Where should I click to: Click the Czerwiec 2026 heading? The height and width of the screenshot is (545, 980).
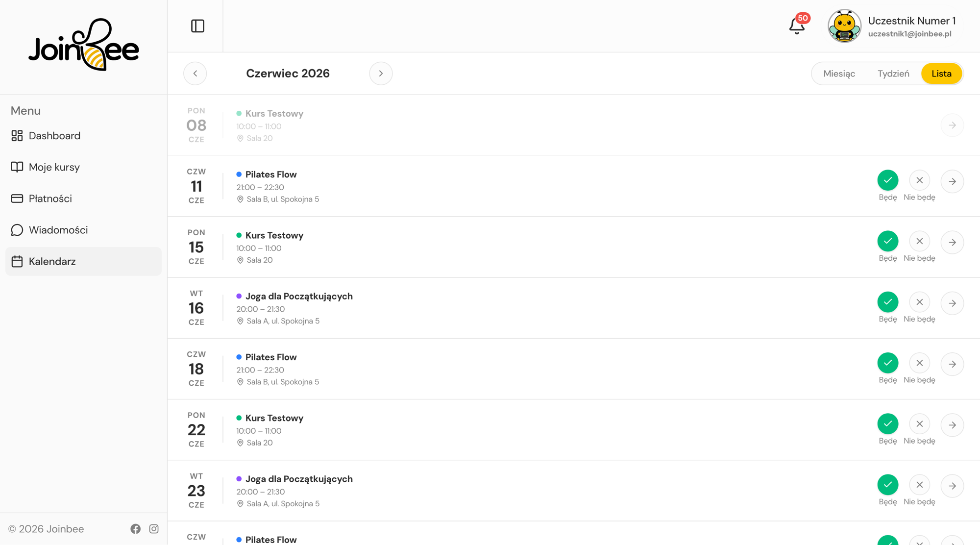click(x=288, y=74)
